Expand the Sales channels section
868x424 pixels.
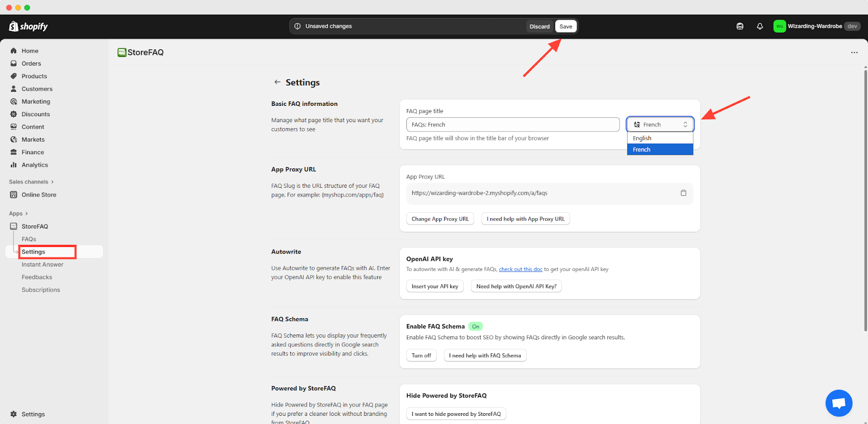31,182
